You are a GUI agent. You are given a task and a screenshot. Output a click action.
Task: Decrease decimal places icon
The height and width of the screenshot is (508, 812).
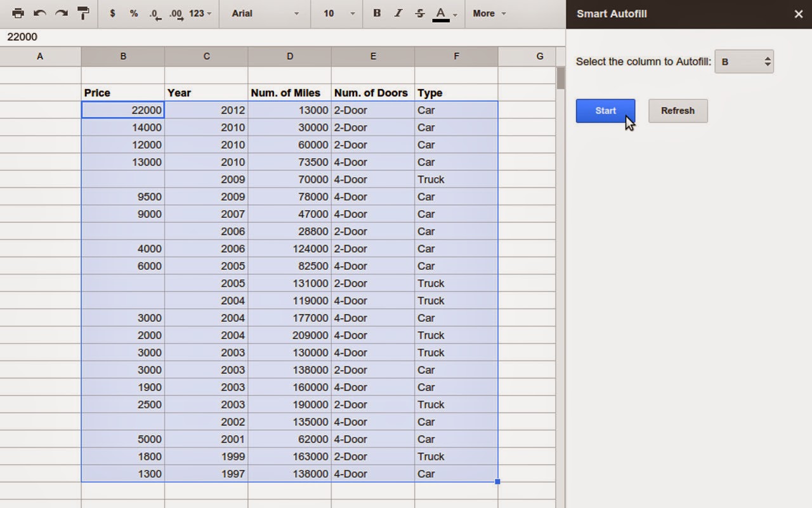tap(155, 14)
